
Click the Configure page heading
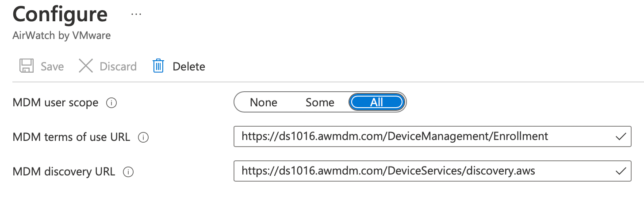point(60,15)
